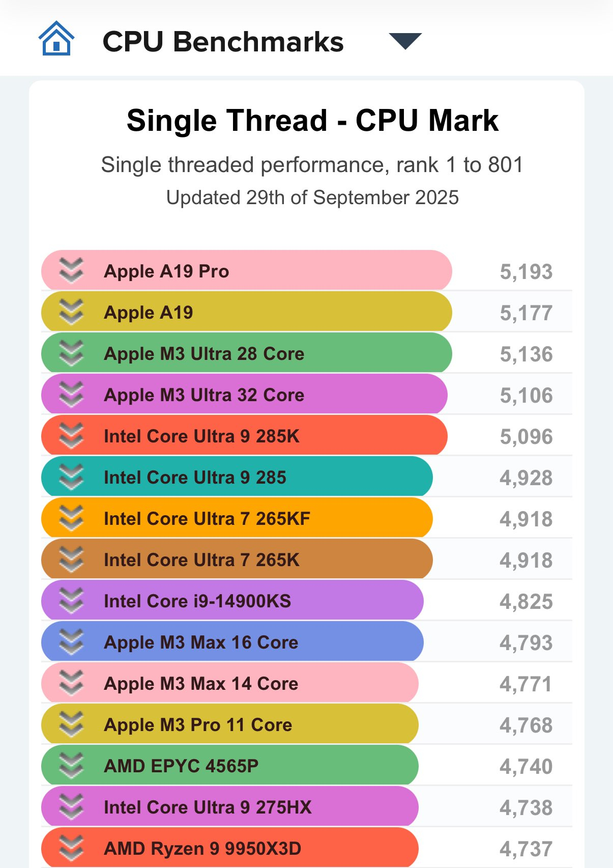Click chevron icon on Apple M3 Max 16 Core
This screenshot has width=613, height=868.
(x=71, y=641)
